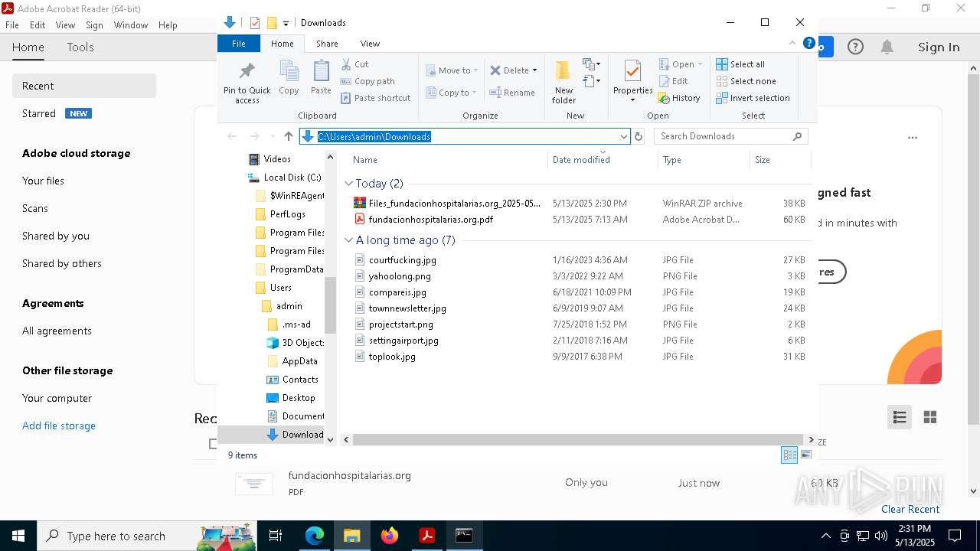Switch Acrobat recent list to grid view

tap(930, 417)
